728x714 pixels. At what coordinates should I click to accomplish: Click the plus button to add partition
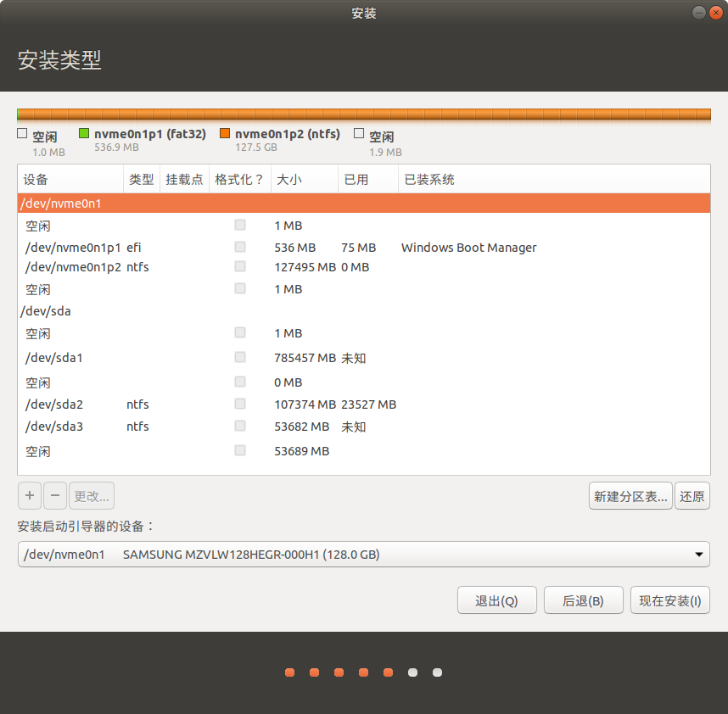(30, 495)
